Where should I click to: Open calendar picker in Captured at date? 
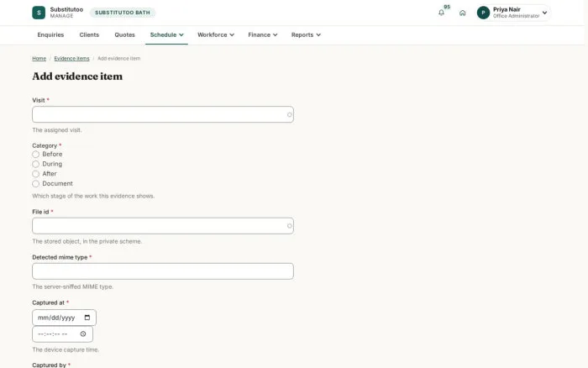(x=87, y=318)
